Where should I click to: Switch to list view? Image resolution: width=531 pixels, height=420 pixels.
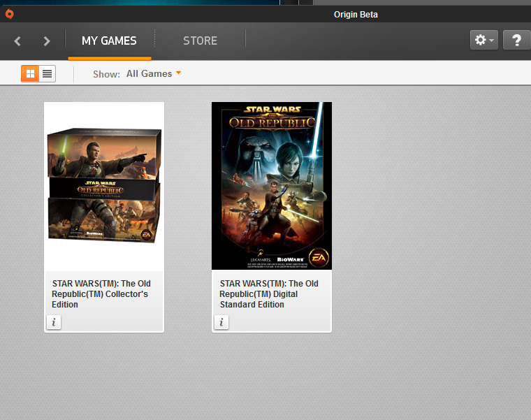click(47, 73)
